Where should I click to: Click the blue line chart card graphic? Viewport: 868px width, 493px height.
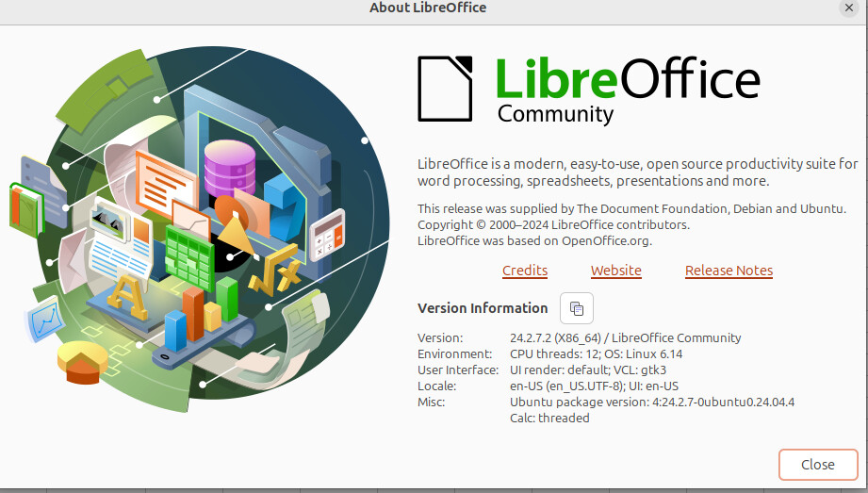point(45,320)
